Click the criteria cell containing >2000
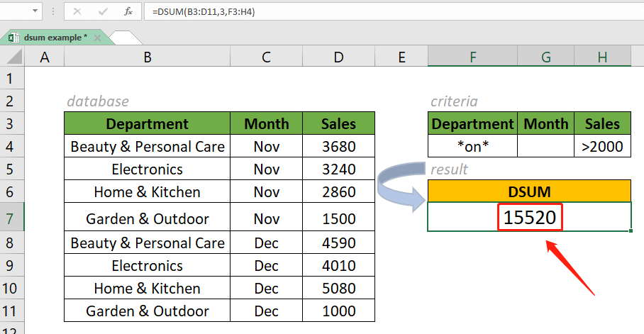Image resolution: width=644 pixels, height=334 pixels. (602, 147)
